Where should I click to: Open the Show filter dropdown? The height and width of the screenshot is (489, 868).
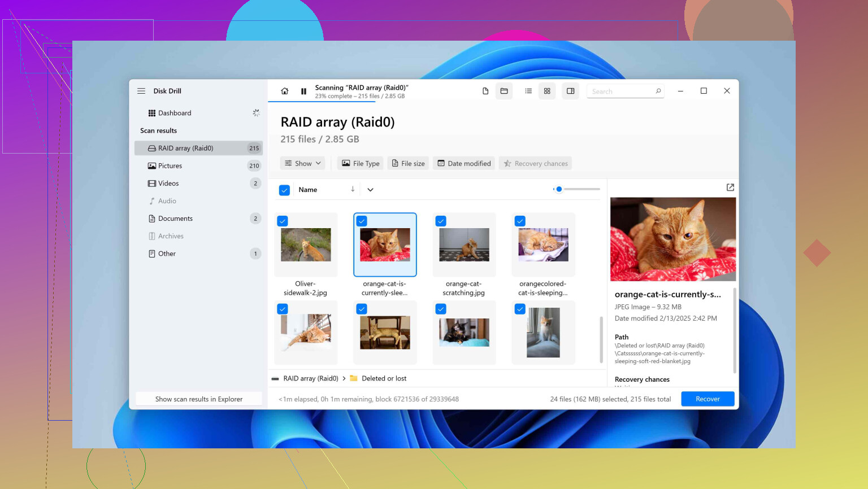pyautogui.click(x=303, y=164)
